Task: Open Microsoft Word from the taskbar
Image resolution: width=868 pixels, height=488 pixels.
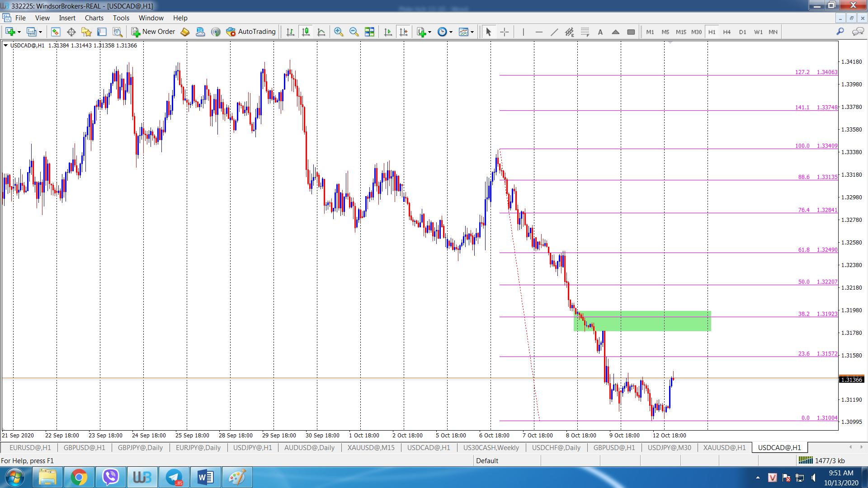Action: coord(205,477)
